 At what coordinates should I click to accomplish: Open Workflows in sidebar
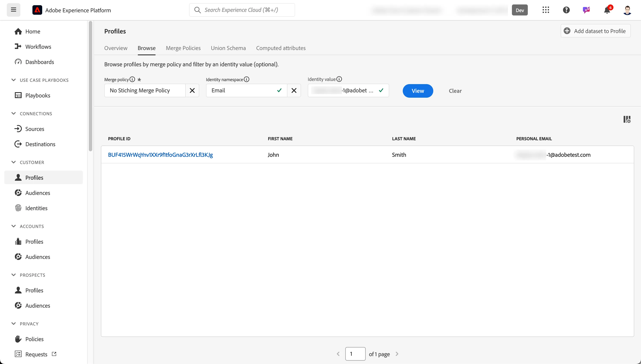click(x=43, y=47)
